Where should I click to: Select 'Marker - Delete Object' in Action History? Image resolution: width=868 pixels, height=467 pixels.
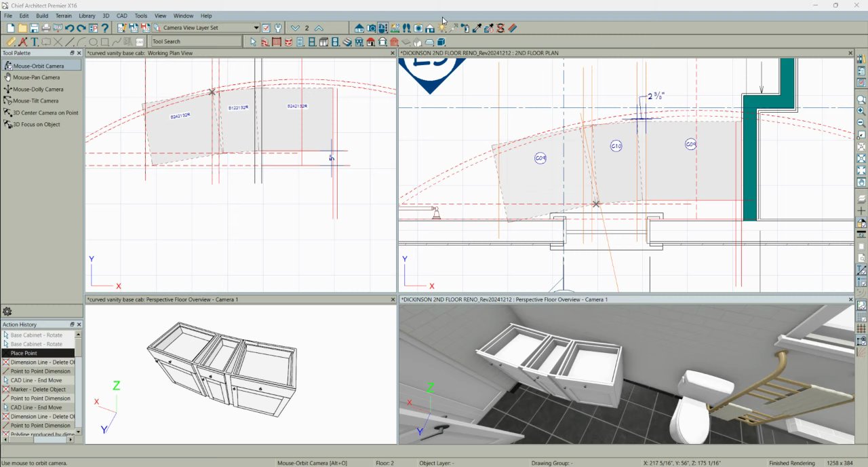pos(38,390)
